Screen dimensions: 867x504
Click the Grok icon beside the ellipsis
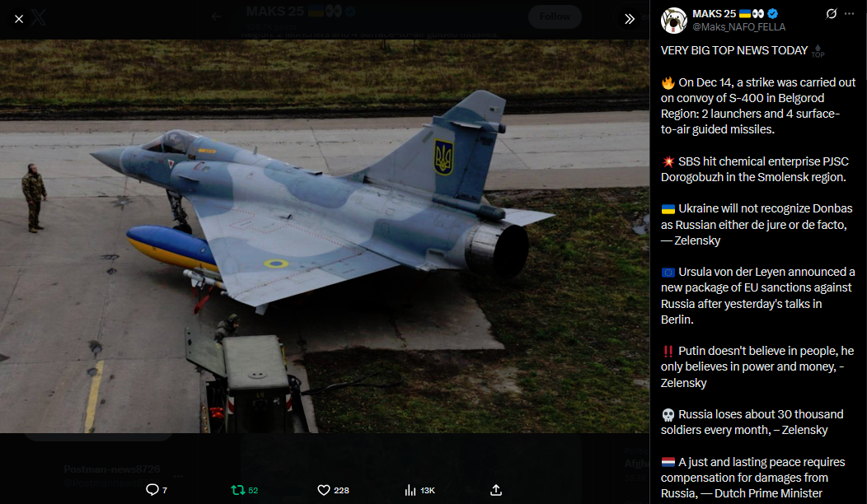[831, 14]
